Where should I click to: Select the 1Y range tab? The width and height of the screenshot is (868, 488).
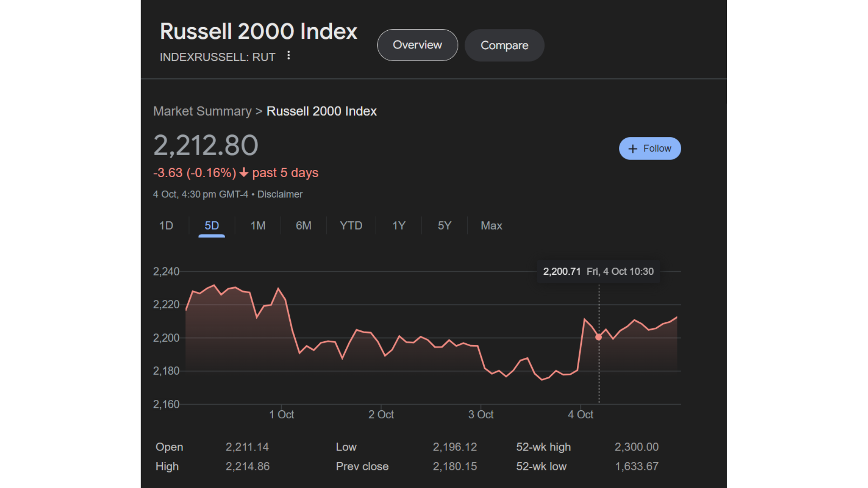coord(398,225)
